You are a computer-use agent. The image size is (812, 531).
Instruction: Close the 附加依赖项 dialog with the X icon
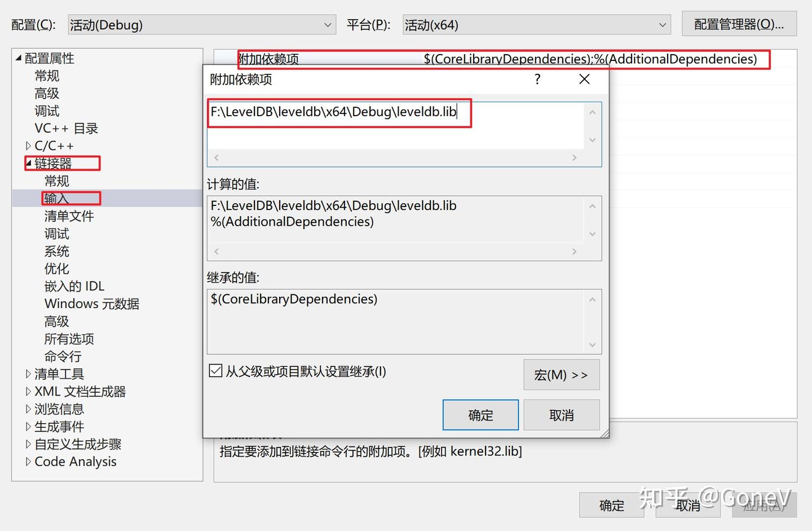click(584, 80)
